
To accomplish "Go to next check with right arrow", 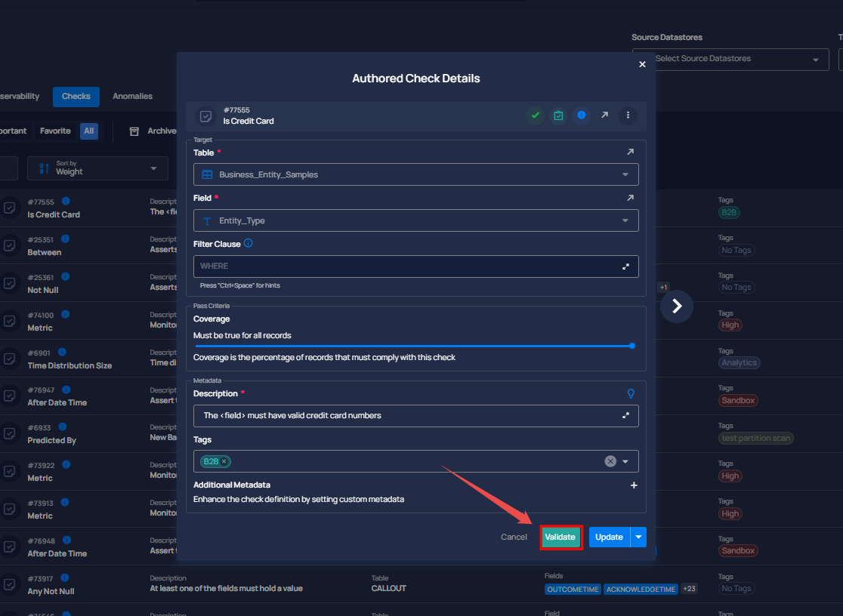I will (x=676, y=306).
